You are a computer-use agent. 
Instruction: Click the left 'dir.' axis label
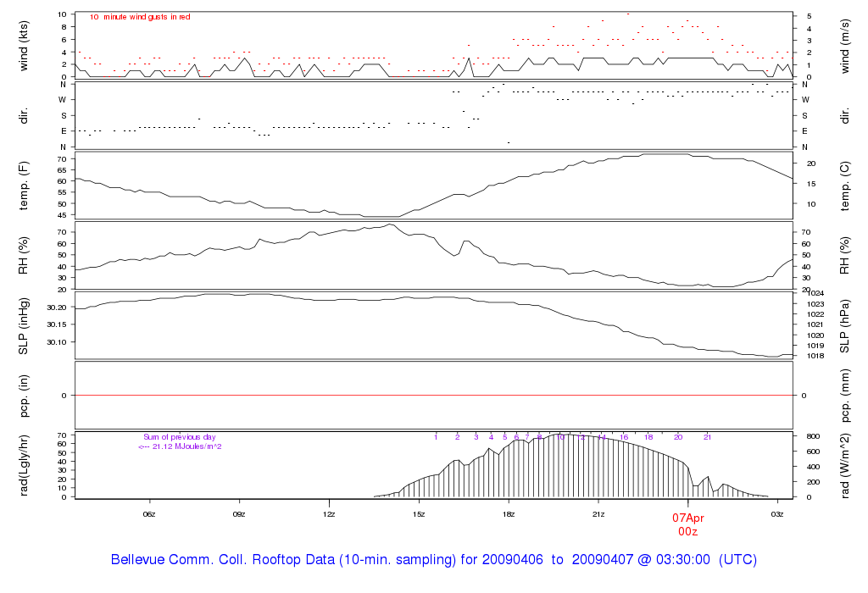(24, 116)
